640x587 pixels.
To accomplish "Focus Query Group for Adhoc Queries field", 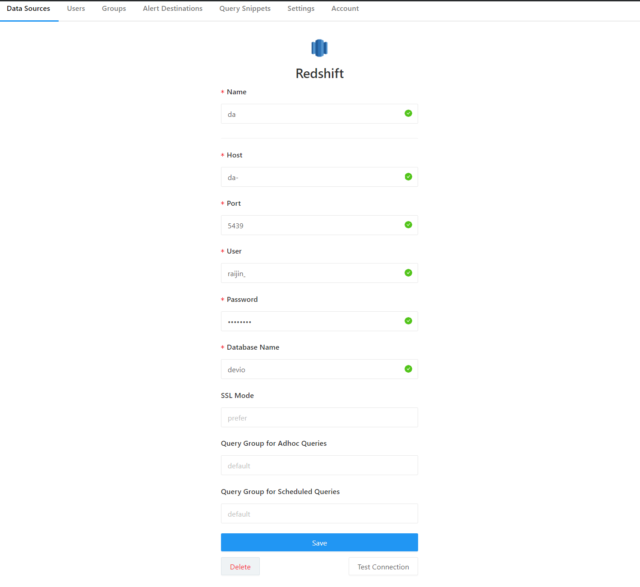I will click(x=319, y=465).
